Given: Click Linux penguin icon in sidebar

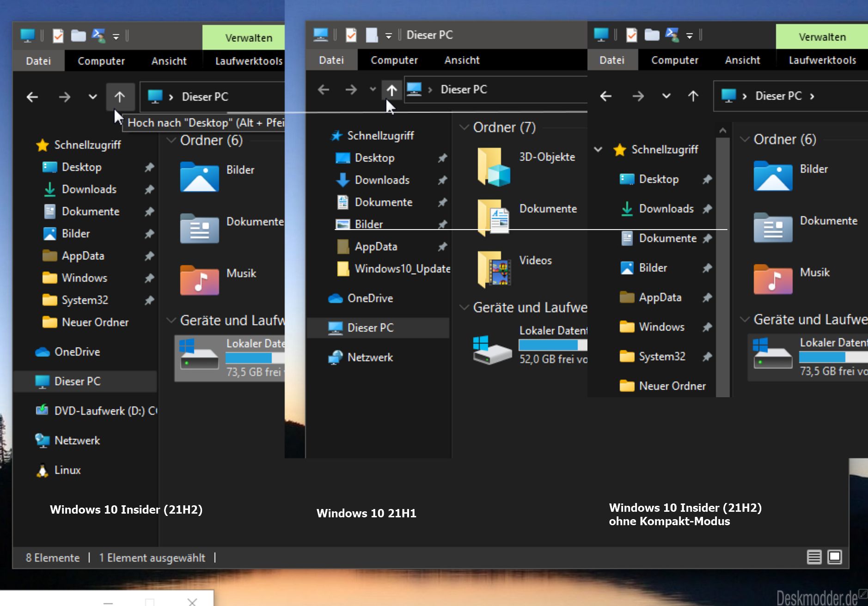Looking at the screenshot, I should click(43, 470).
